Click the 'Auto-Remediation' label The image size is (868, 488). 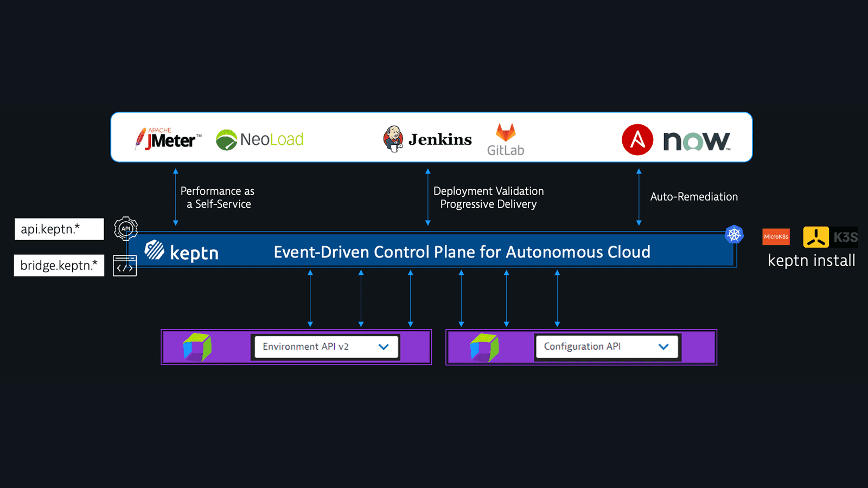[x=694, y=197]
